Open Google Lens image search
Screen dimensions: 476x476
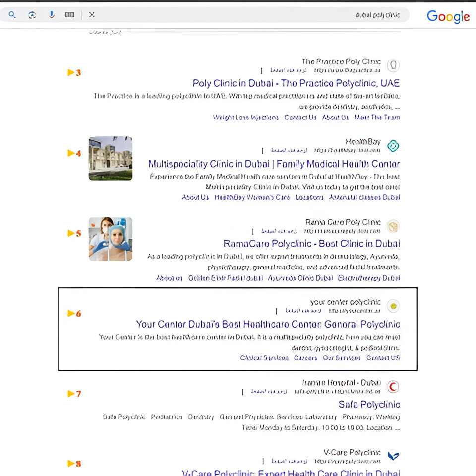tap(32, 15)
